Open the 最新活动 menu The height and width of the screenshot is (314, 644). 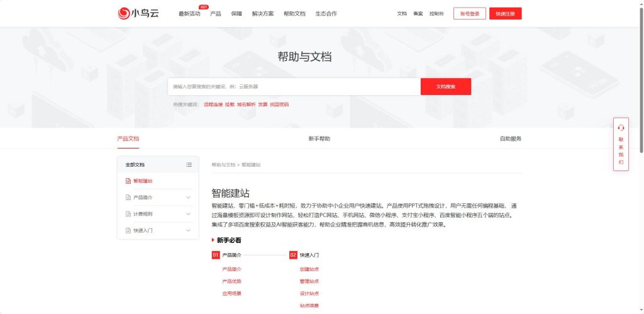[189, 14]
